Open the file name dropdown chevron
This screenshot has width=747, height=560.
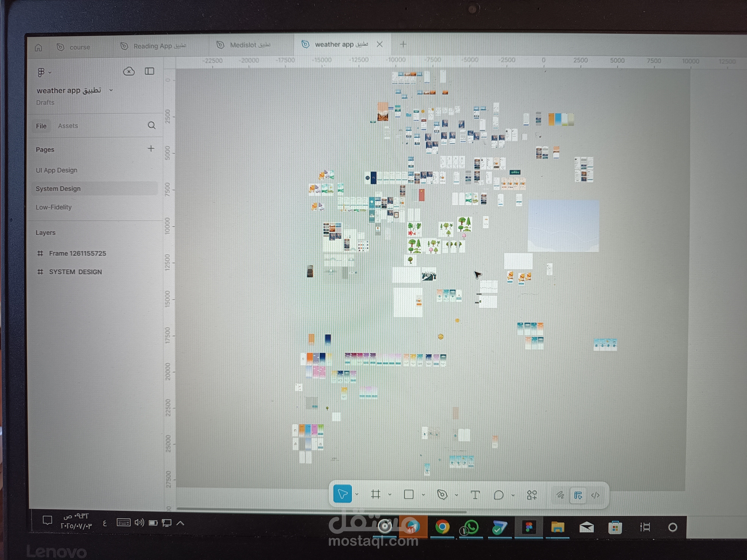(111, 90)
